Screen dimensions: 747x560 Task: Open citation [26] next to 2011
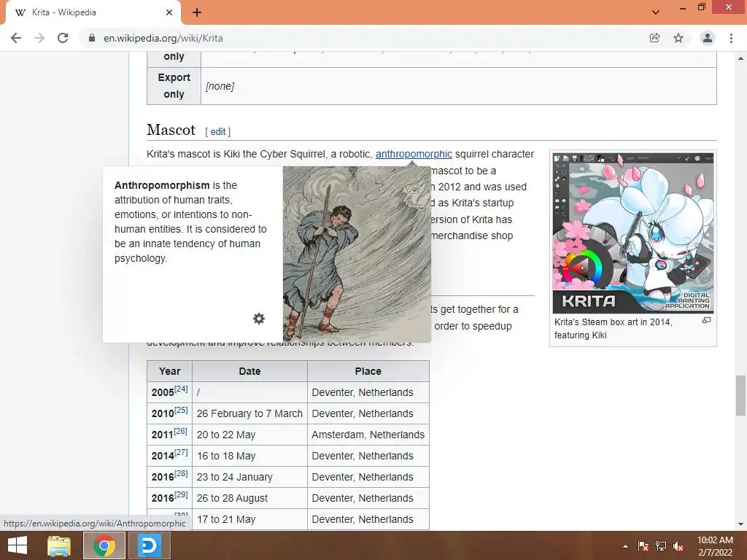point(180,431)
